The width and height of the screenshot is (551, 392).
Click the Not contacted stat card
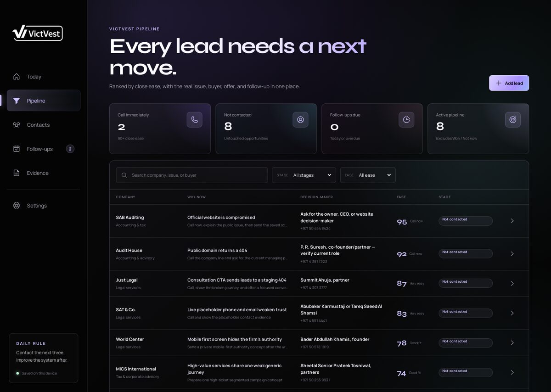[266, 129]
